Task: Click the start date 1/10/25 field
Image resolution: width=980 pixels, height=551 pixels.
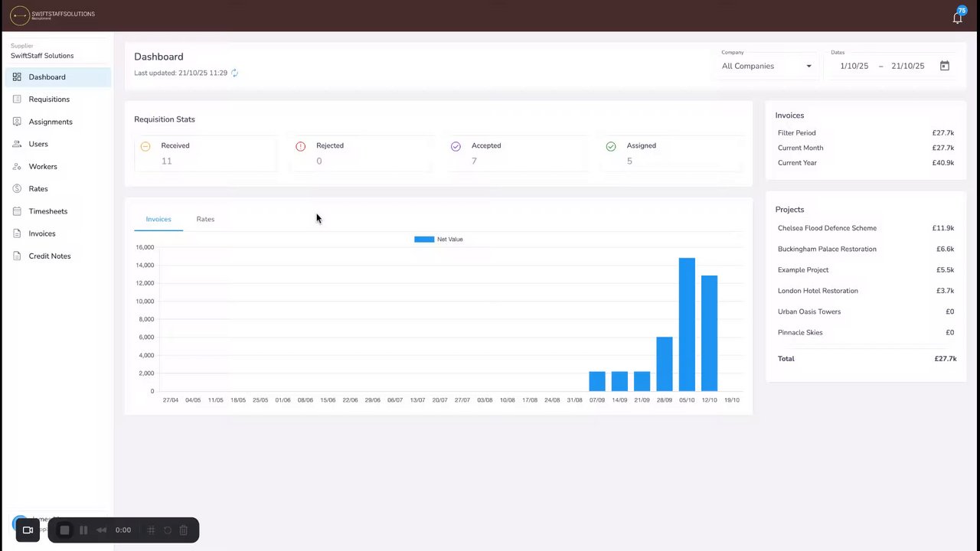Action: (854, 66)
